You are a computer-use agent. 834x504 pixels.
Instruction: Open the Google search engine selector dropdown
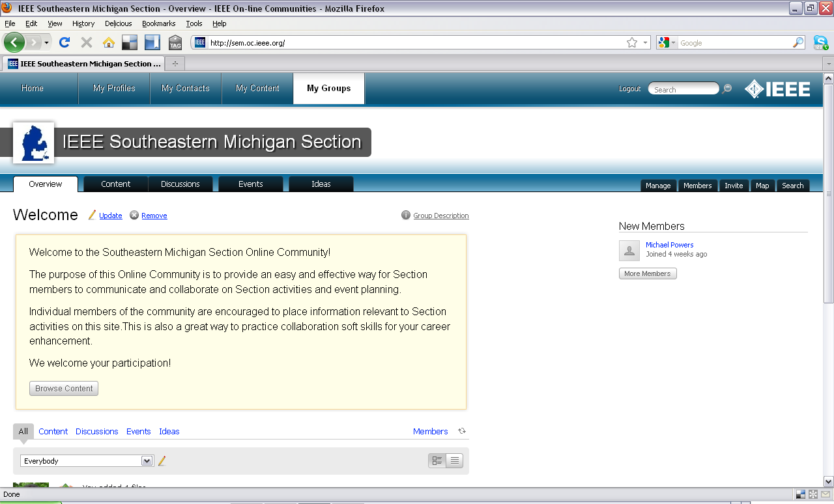pos(667,43)
